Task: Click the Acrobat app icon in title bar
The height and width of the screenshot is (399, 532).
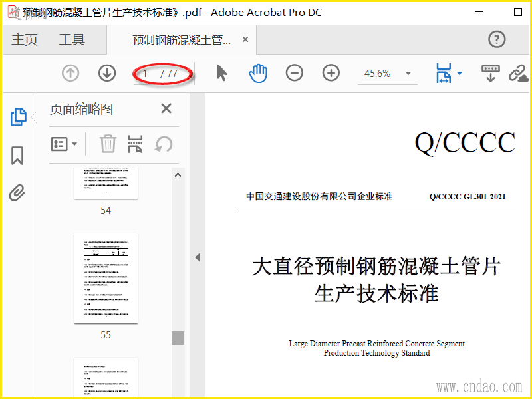Action: pyautogui.click(x=14, y=13)
